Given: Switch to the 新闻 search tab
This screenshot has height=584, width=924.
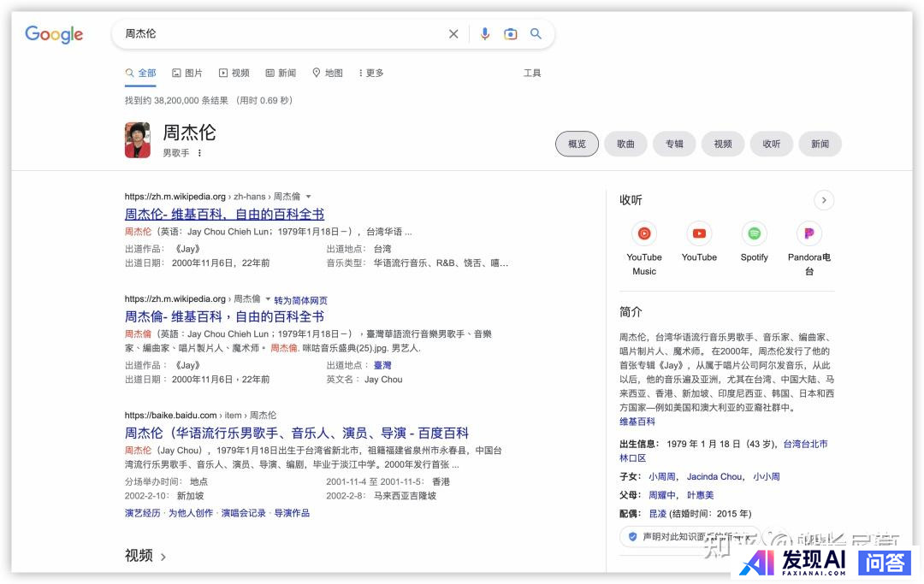Looking at the screenshot, I should 281,74.
